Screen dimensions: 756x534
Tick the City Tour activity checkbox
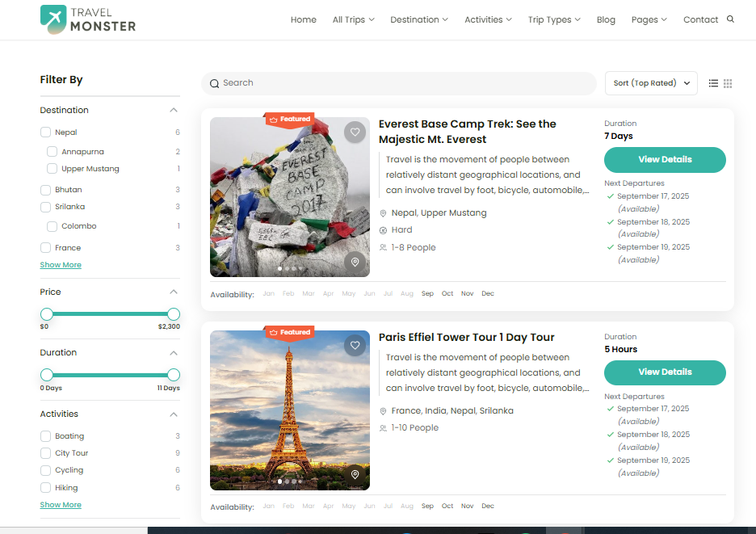click(x=47, y=453)
